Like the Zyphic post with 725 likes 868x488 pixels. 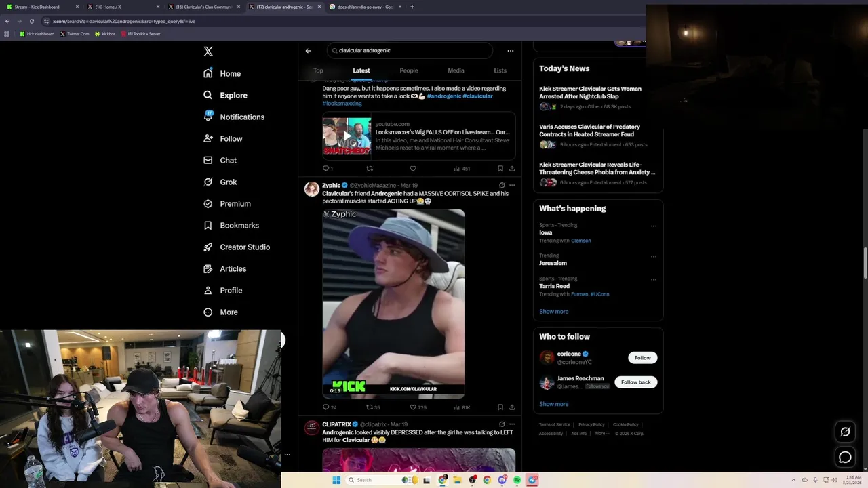point(418,407)
